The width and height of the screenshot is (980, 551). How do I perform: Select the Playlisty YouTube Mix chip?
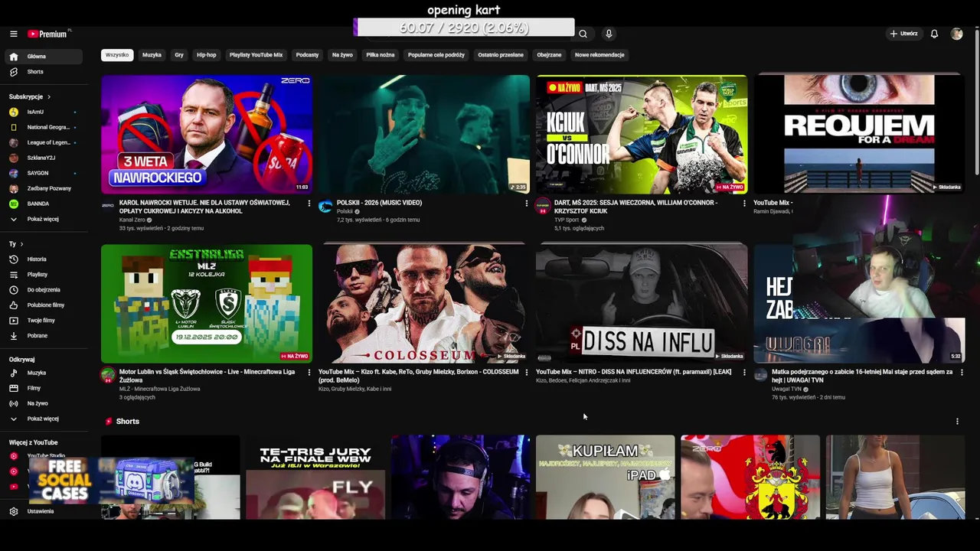pyautogui.click(x=256, y=55)
